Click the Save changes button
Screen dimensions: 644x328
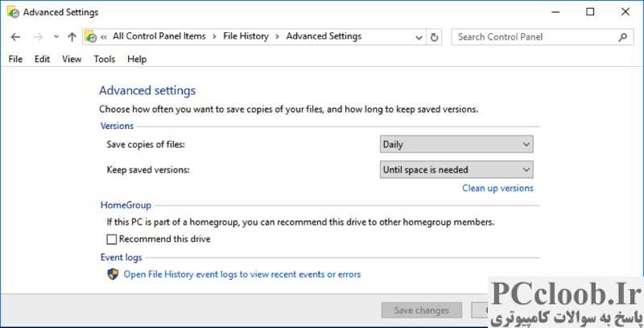[421, 310]
